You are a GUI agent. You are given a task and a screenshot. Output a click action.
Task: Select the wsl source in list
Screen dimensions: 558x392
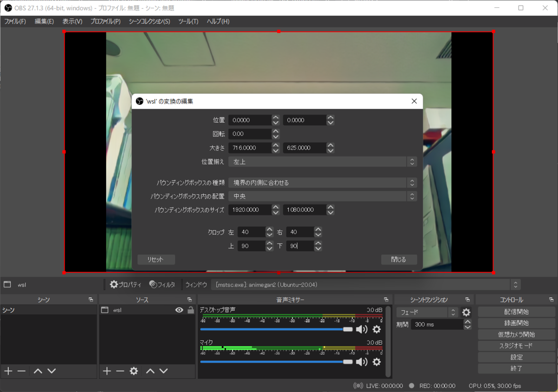coord(147,310)
